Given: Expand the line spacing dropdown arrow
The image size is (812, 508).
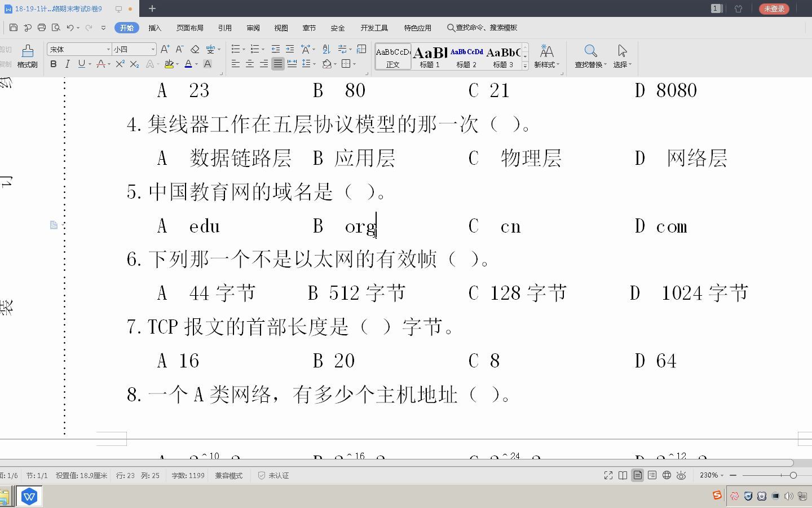Looking at the screenshot, I should pyautogui.click(x=314, y=64).
